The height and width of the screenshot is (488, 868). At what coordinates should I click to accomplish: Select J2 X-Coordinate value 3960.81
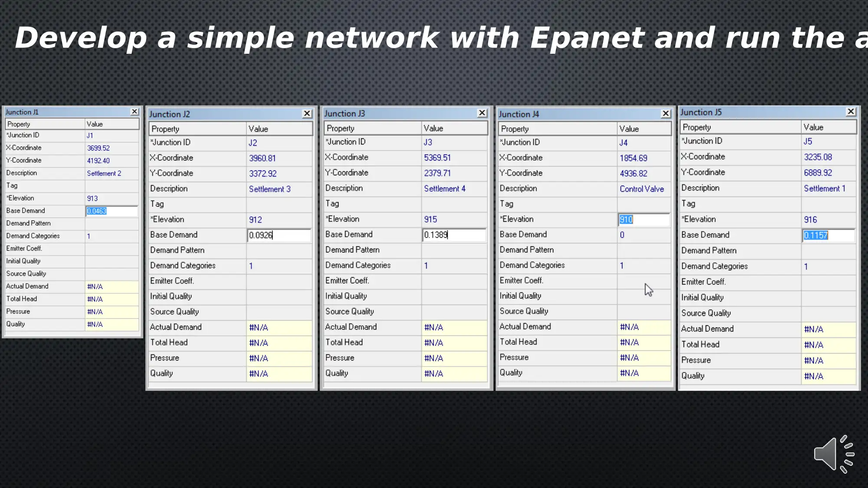pos(263,158)
